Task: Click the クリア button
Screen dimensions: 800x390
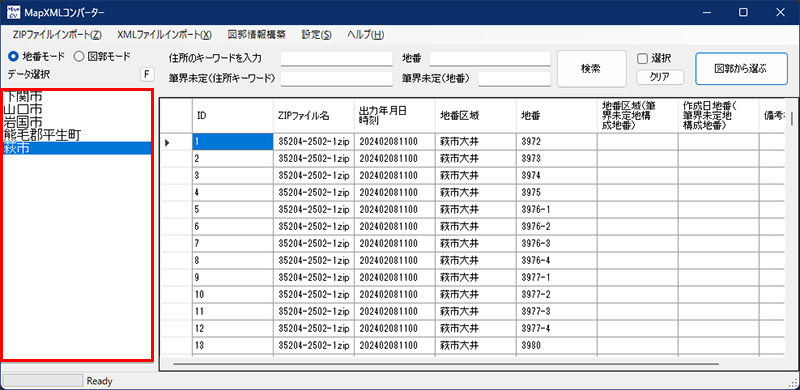Action: tap(660, 77)
